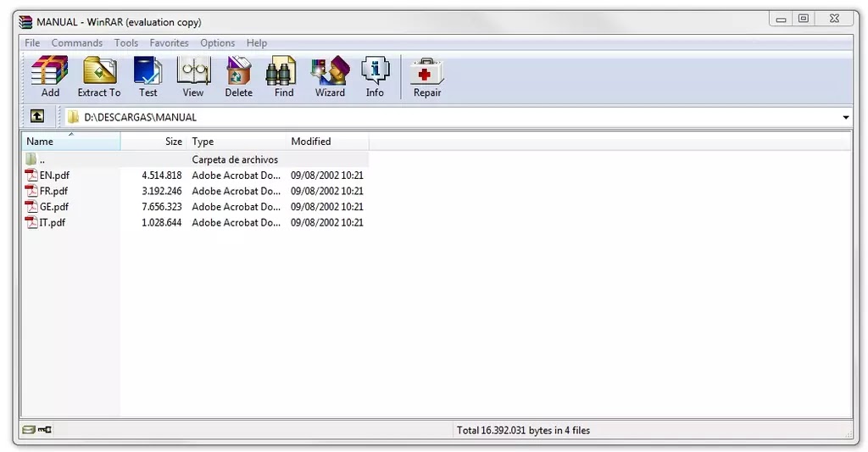
Task: Open the Commands menu
Action: pos(77,42)
